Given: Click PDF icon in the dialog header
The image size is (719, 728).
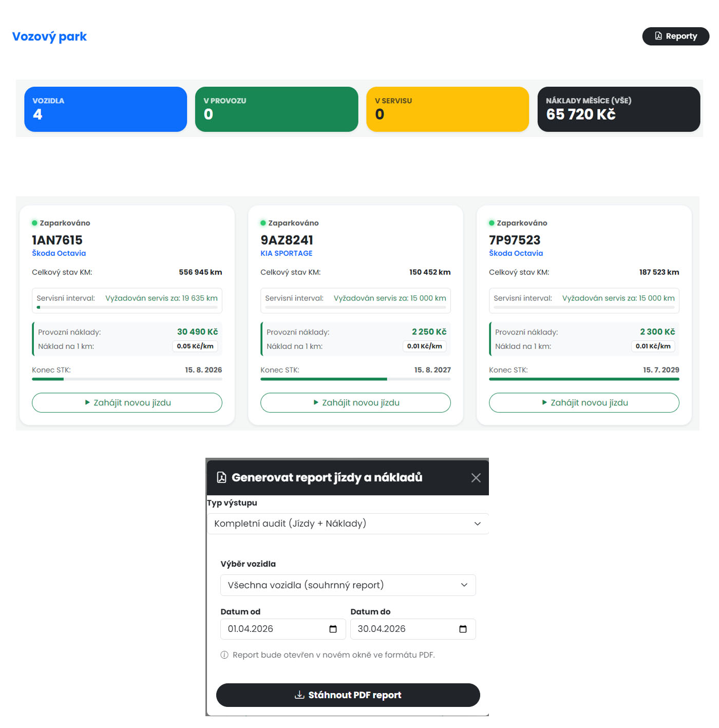Looking at the screenshot, I should 221,477.
